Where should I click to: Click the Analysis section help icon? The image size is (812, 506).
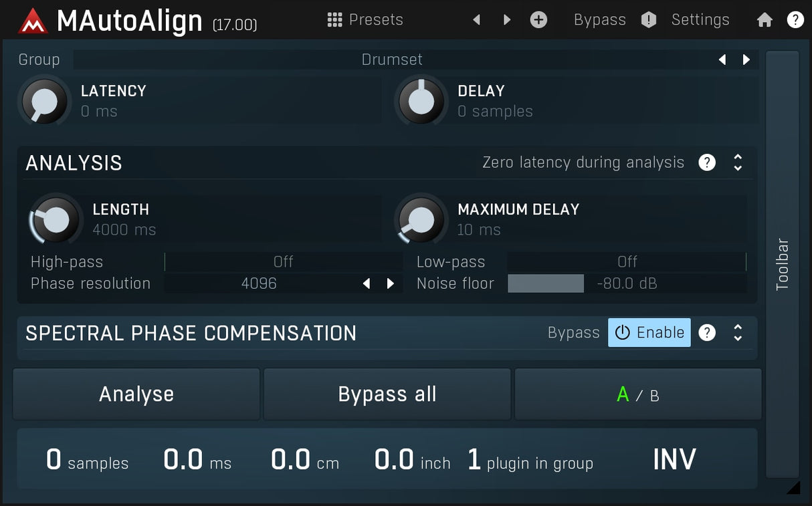point(707,162)
